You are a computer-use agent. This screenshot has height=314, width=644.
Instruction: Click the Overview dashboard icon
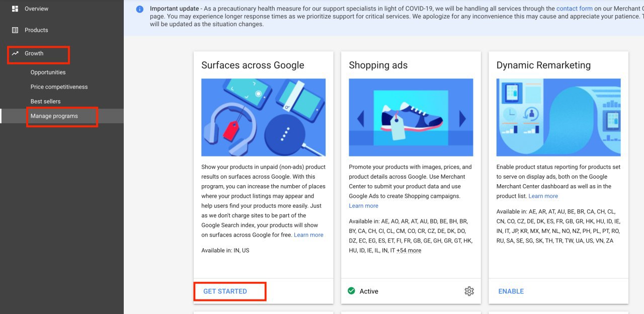pos(15,9)
